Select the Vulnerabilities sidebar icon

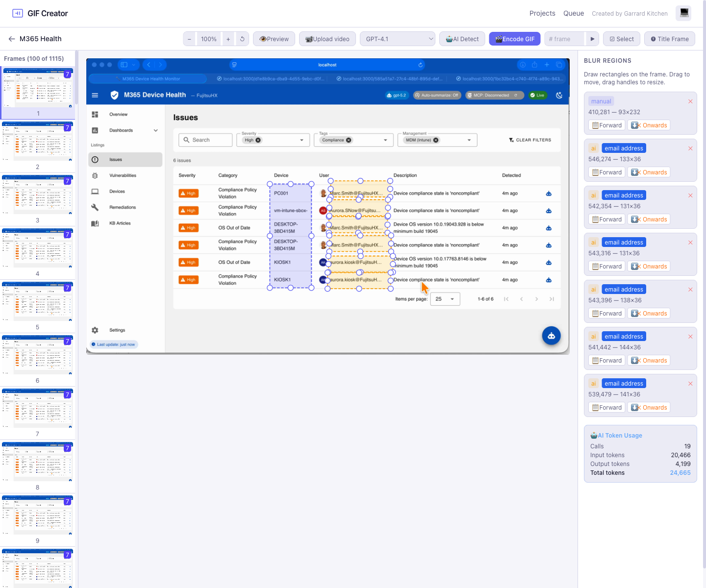click(95, 175)
